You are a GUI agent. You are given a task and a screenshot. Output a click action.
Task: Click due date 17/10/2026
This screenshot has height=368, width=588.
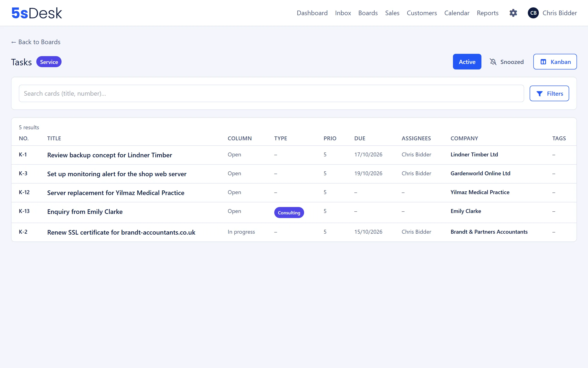(368, 155)
